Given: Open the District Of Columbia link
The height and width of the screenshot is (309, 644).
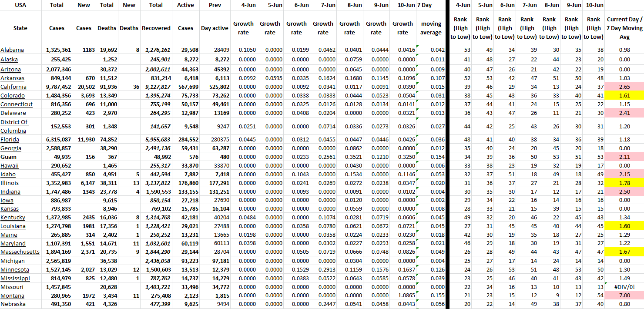Looking at the screenshot, I should [14, 126].
